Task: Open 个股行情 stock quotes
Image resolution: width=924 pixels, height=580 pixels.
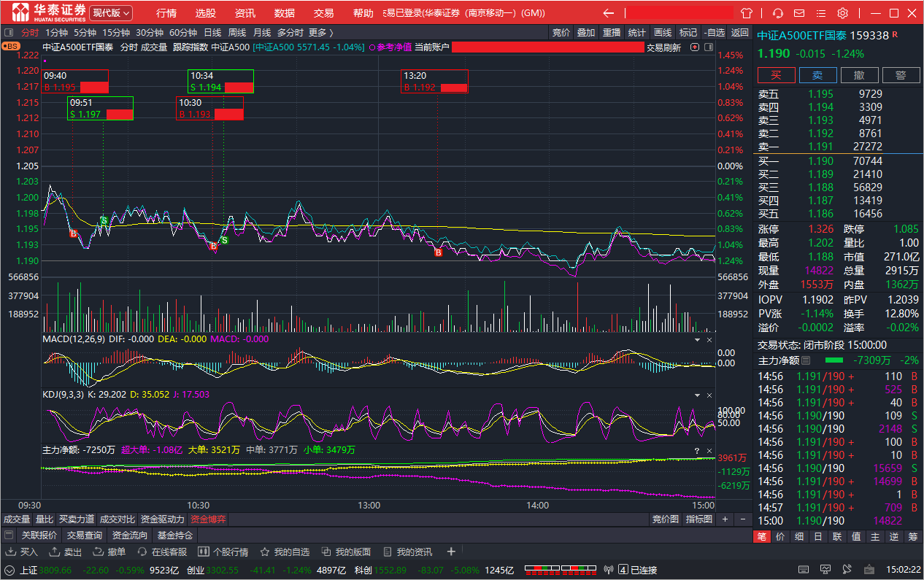Action: (223, 552)
